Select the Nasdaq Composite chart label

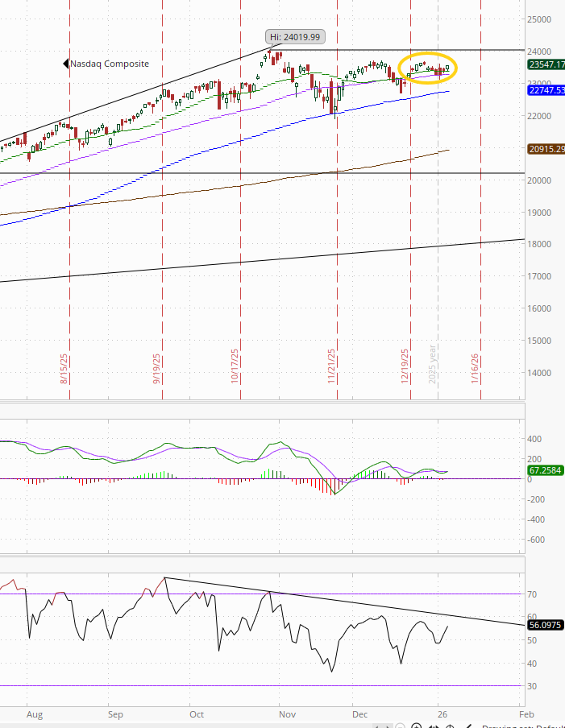[x=109, y=64]
